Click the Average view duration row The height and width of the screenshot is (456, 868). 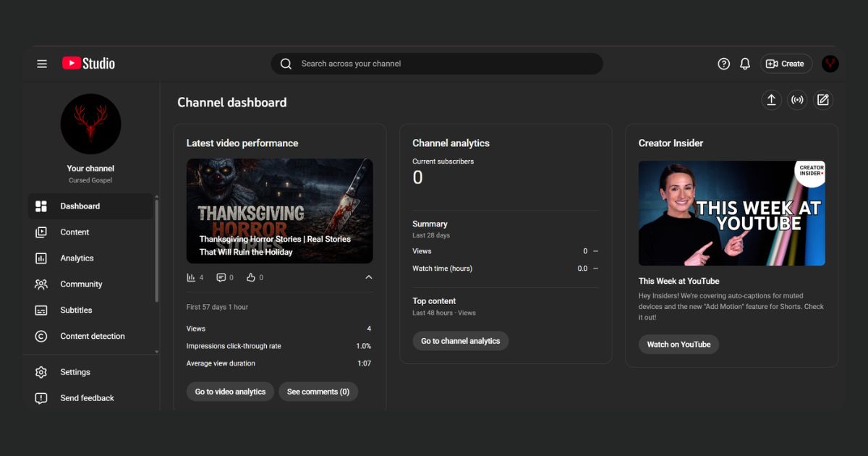click(x=279, y=363)
